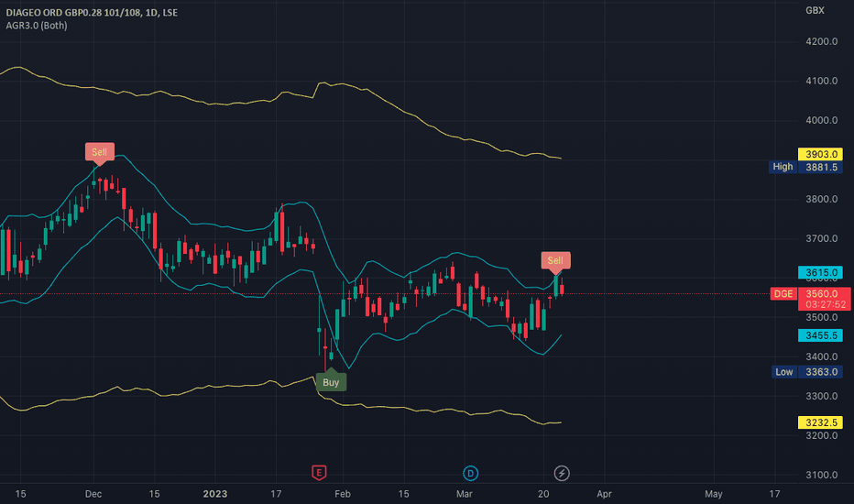854x504 pixels.
Task: Click the 3615.0 cyan price label
Action: coord(820,272)
